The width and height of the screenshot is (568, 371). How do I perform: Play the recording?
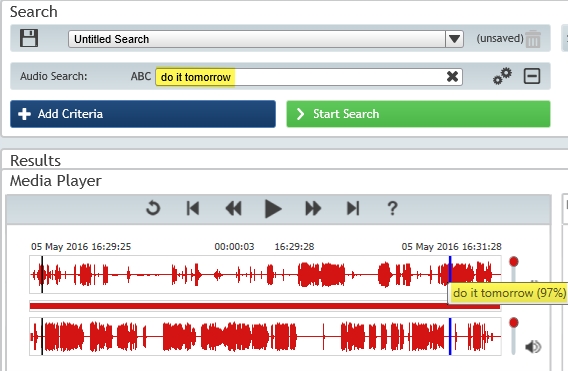[273, 209]
